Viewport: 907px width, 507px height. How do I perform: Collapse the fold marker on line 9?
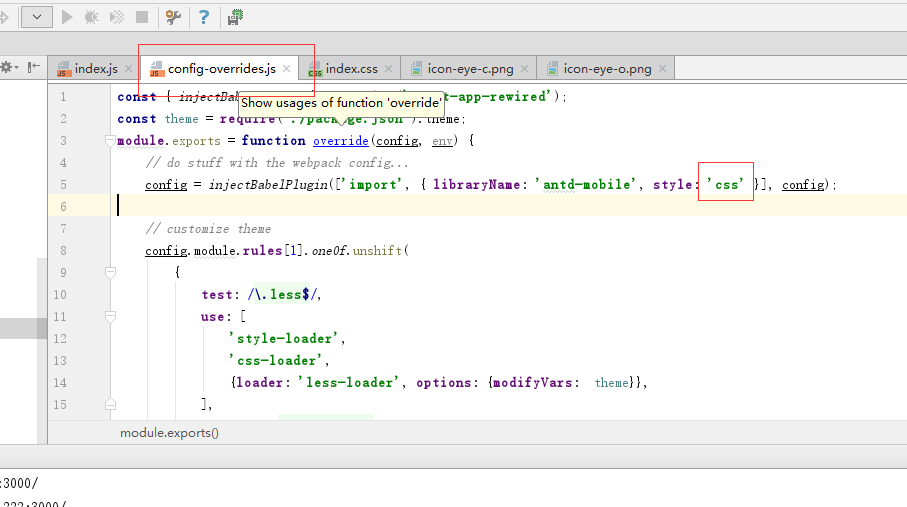[x=110, y=272]
